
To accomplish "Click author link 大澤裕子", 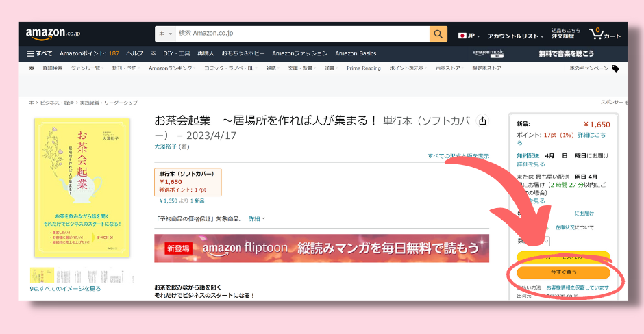I will [166, 146].
